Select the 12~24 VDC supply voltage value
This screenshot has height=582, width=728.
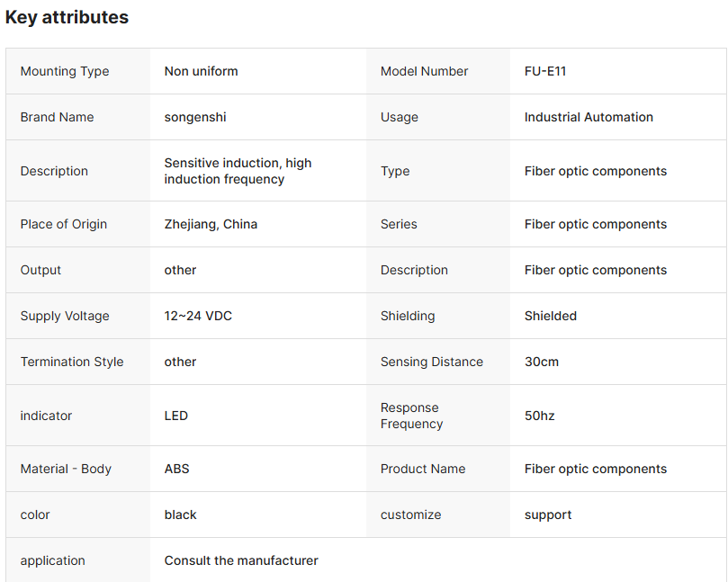click(x=198, y=316)
